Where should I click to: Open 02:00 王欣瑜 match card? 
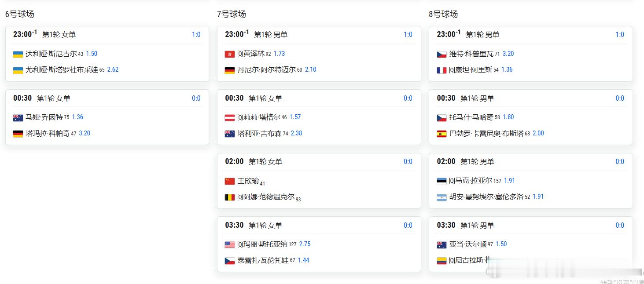click(x=319, y=181)
